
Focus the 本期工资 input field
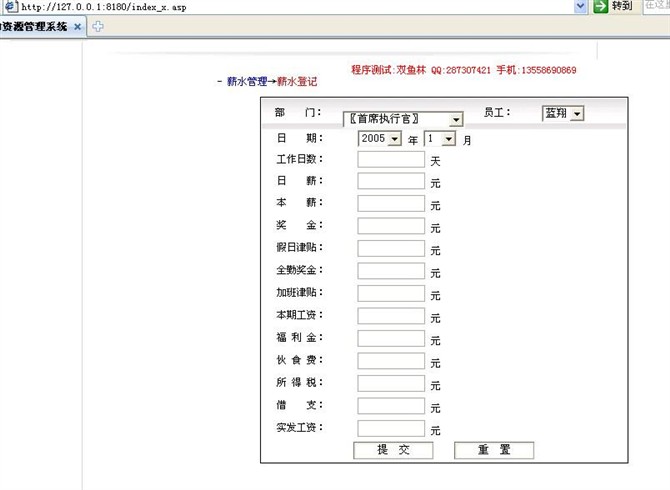coord(391,316)
